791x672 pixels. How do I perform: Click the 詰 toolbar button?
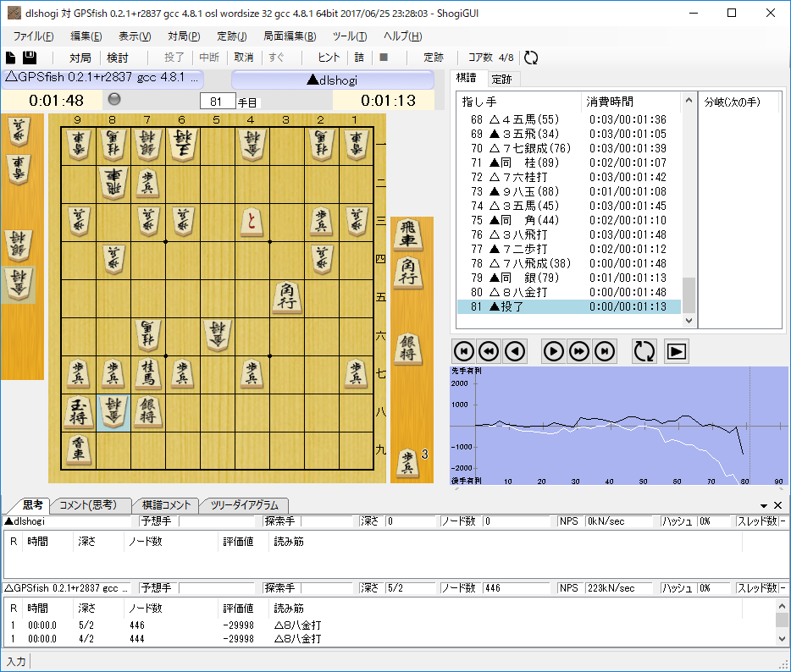(359, 58)
